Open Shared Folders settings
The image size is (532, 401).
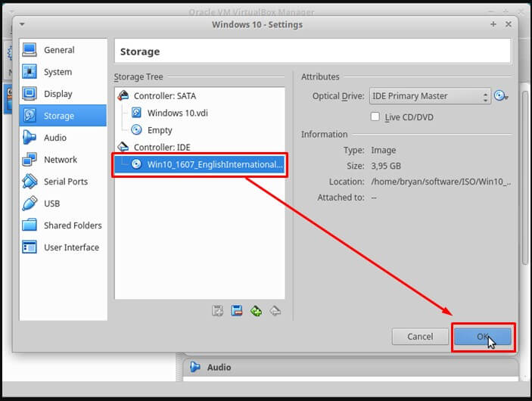(63, 225)
